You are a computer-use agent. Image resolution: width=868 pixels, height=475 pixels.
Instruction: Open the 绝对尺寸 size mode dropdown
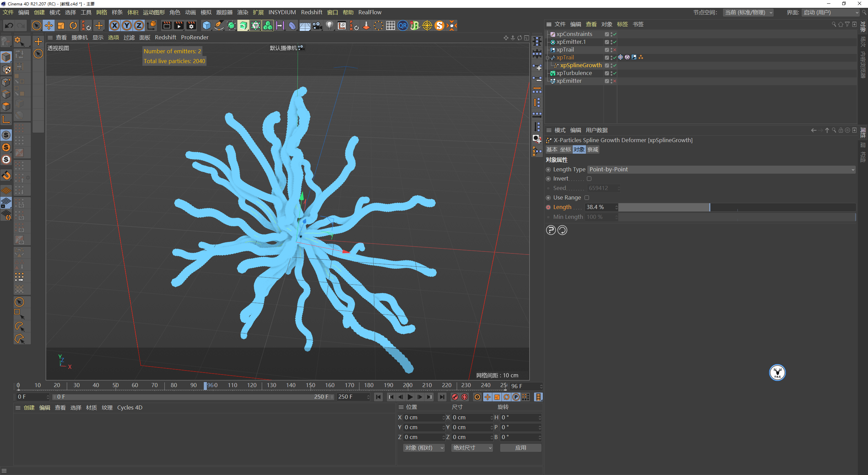472,448
